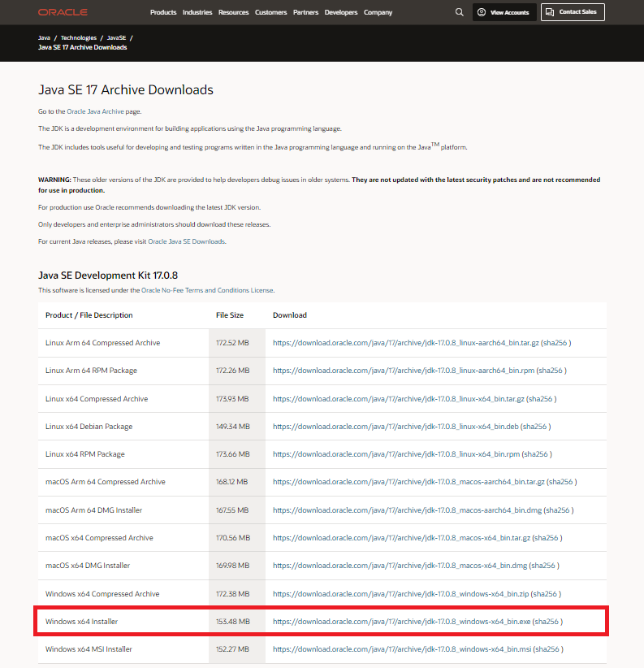Select the 'Windows x64 MSI Installer' cell
The height and width of the screenshot is (668, 644).
pyautogui.click(x=123, y=649)
